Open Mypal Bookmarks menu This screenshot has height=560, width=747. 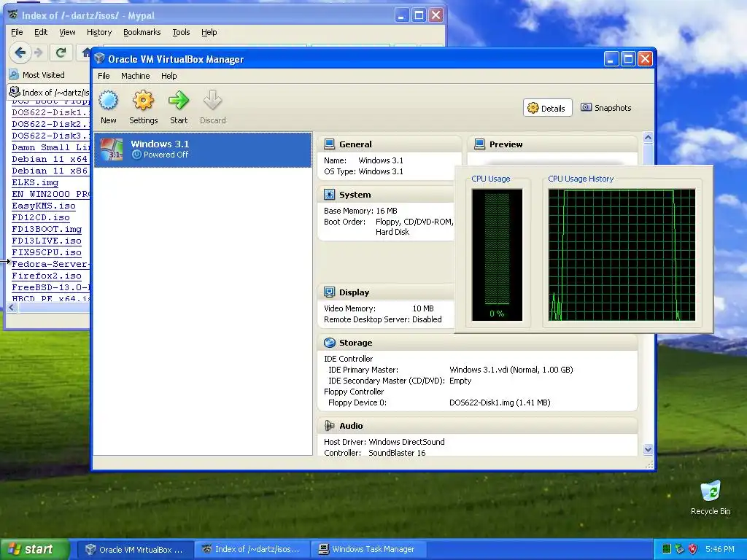(x=142, y=32)
